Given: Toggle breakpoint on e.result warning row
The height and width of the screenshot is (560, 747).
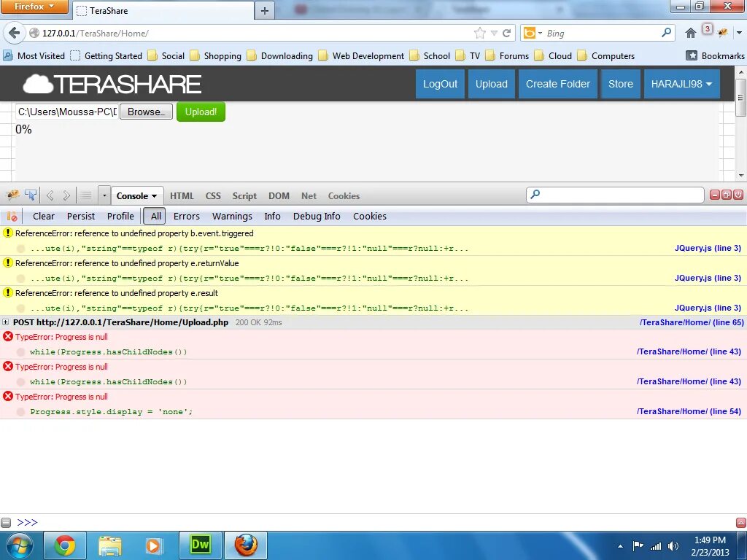Looking at the screenshot, I should pos(20,308).
